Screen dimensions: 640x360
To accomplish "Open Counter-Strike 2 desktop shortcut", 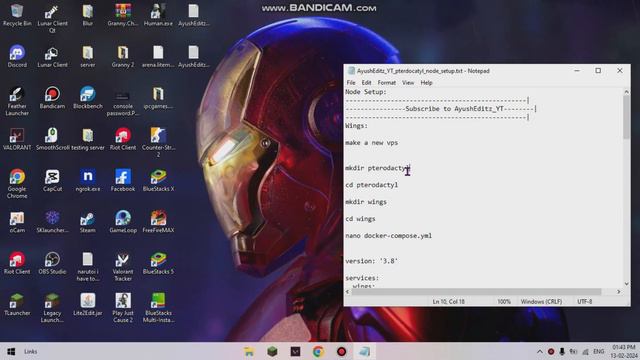I will pyautogui.click(x=158, y=142).
